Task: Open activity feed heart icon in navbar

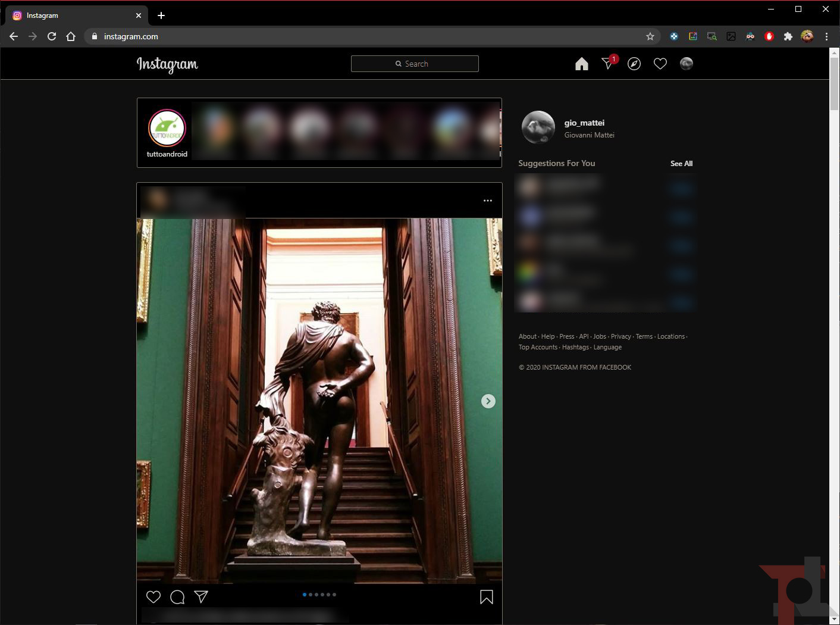Action: coord(660,64)
